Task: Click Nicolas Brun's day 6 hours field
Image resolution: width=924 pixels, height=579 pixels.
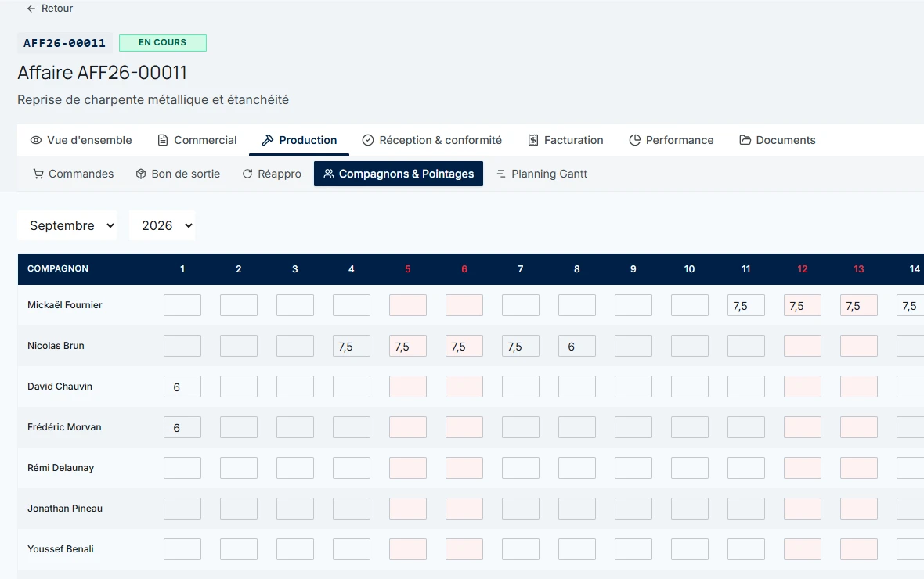Action: (x=464, y=346)
